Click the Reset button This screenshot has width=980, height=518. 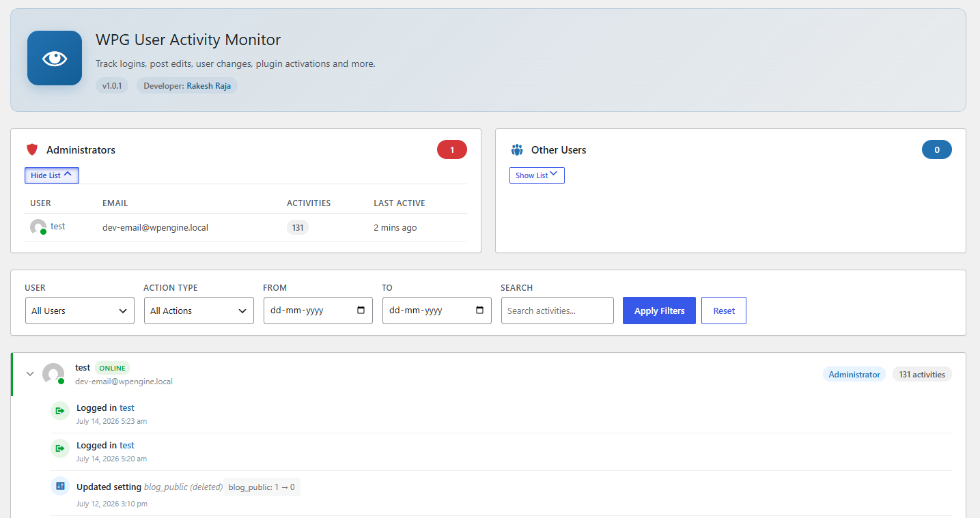click(x=724, y=311)
